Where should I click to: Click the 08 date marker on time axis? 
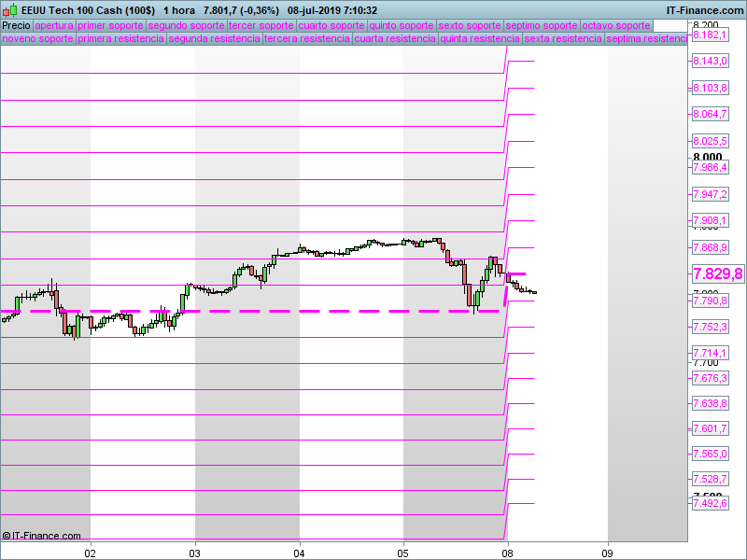[x=508, y=553]
